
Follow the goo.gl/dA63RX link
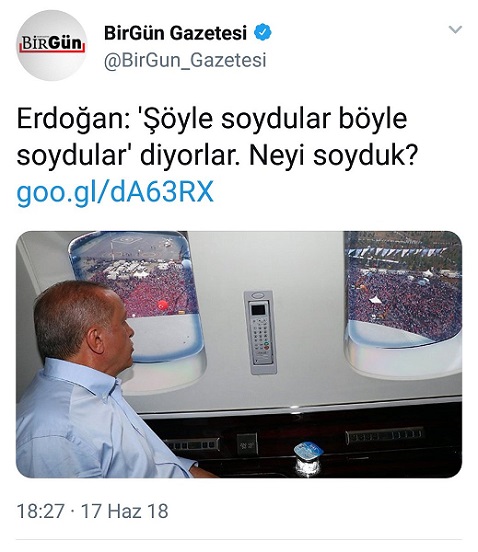pyautogui.click(x=115, y=192)
